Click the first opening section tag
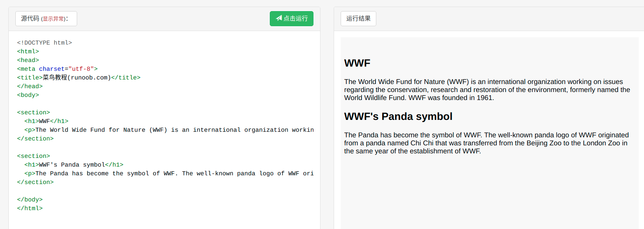Screen dimensions: 644x229 tap(34, 112)
